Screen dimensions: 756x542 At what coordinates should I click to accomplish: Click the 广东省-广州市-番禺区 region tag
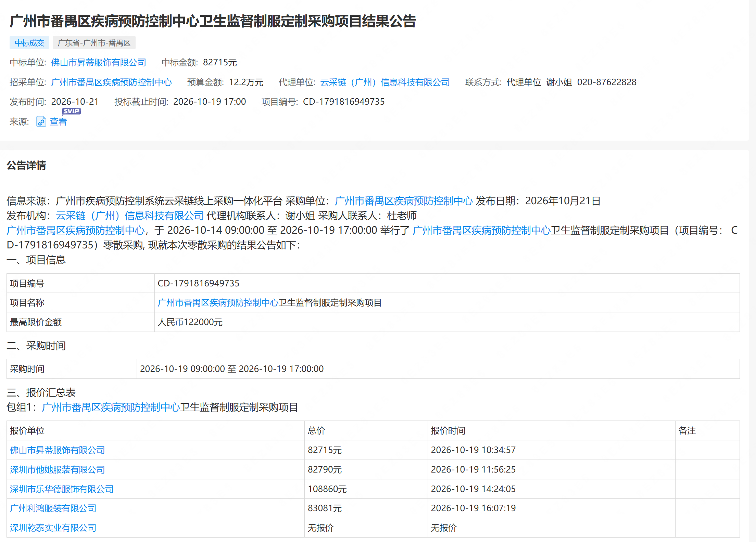click(94, 43)
